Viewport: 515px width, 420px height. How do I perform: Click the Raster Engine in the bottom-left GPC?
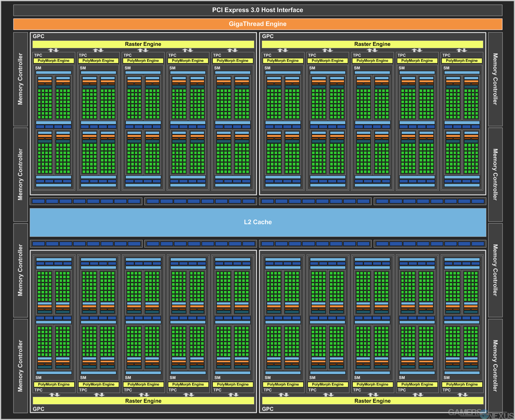pos(143,401)
